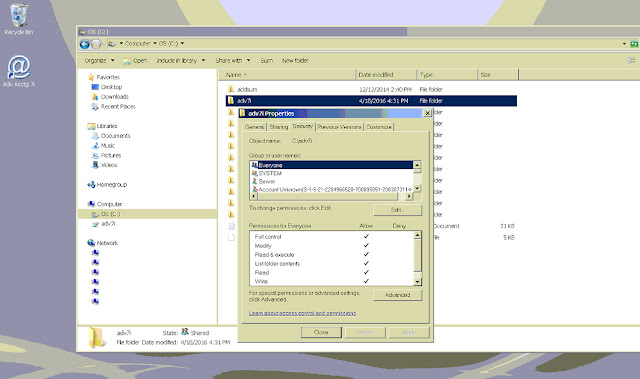The image size is (640, 379).
Task: Select Server in group or user names
Action: coord(332,182)
